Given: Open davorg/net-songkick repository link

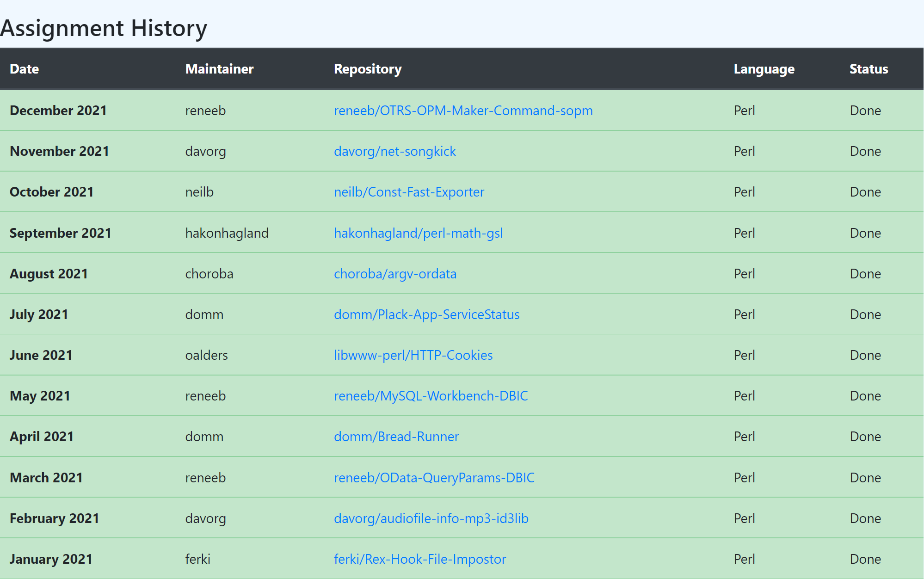Looking at the screenshot, I should (395, 151).
